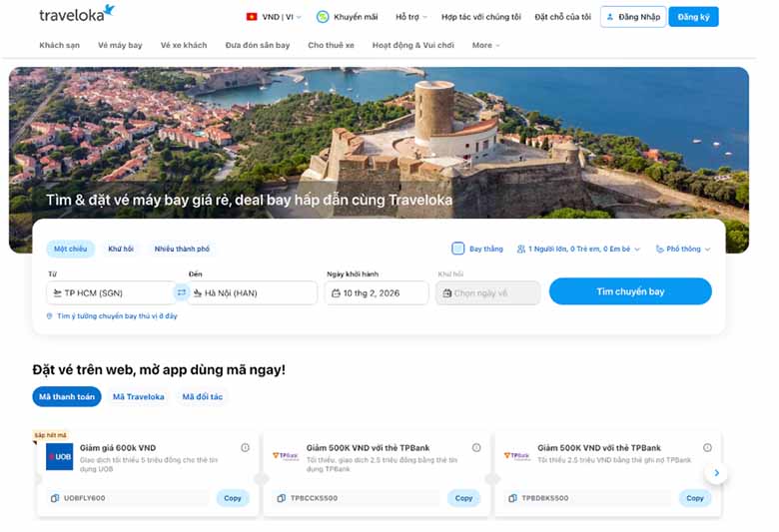Tick the Bay thẳng checkbox
The image size is (779, 532).
458,249
